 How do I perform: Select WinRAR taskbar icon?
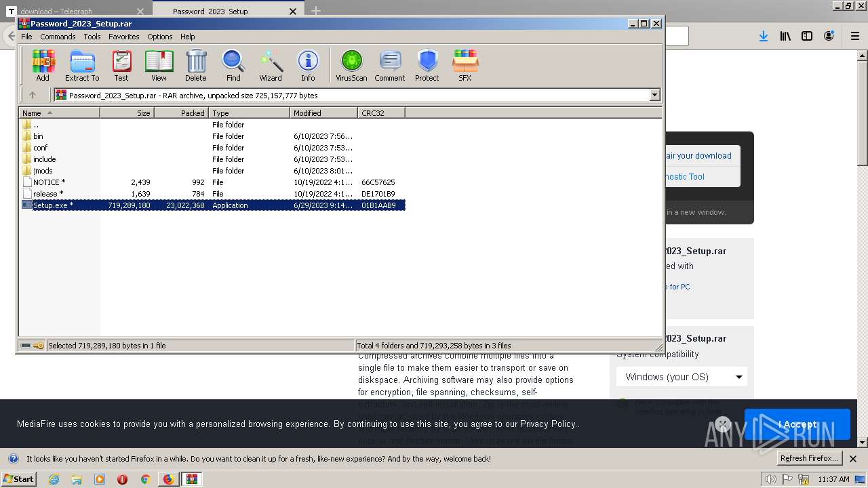tap(192, 479)
